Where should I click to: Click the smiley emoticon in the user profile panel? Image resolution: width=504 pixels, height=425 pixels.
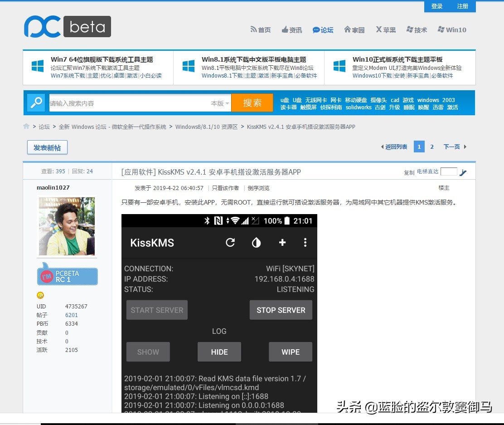40,295
